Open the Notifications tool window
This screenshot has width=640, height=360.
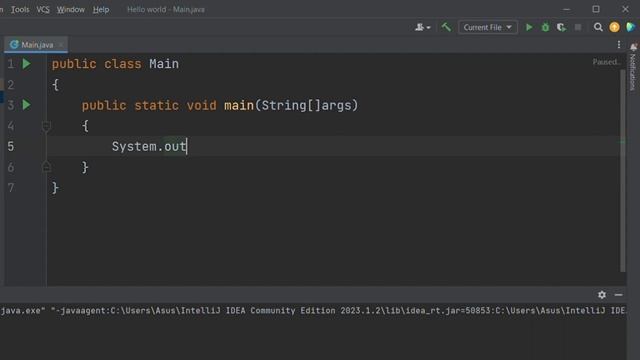(633, 67)
